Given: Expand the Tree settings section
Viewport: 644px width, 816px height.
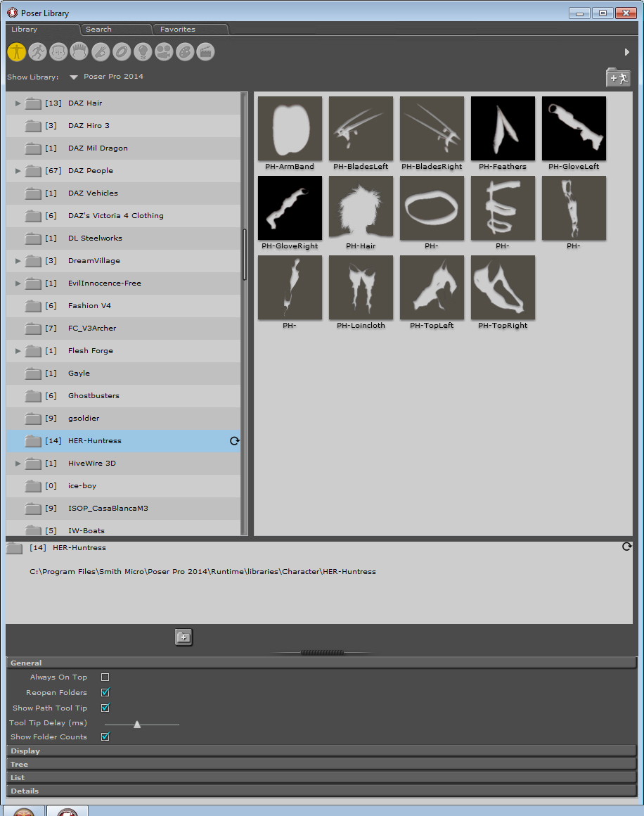Looking at the screenshot, I should coord(321,764).
